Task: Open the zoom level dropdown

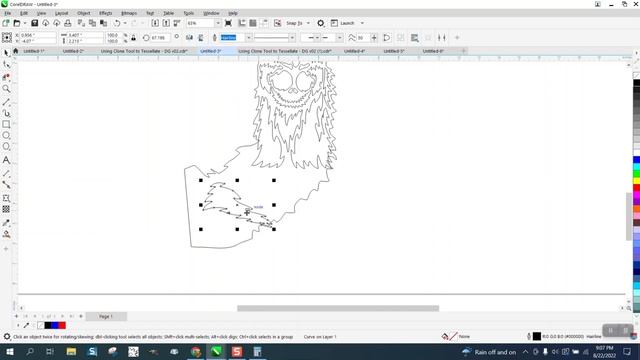Action: (x=218, y=23)
